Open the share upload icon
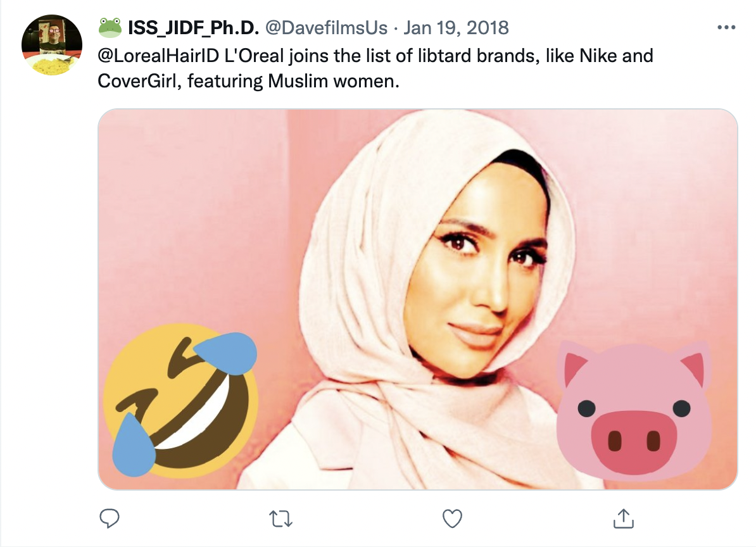756x547 pixels. pos(624,519)
